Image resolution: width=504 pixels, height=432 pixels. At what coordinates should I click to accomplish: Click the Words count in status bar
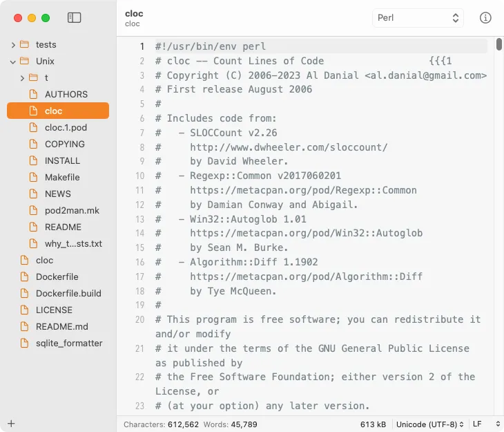click(230, 424)
